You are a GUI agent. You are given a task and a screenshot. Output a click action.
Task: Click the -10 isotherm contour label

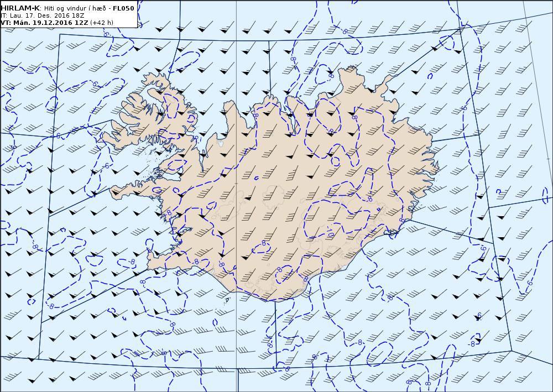[x=330, y=232]
